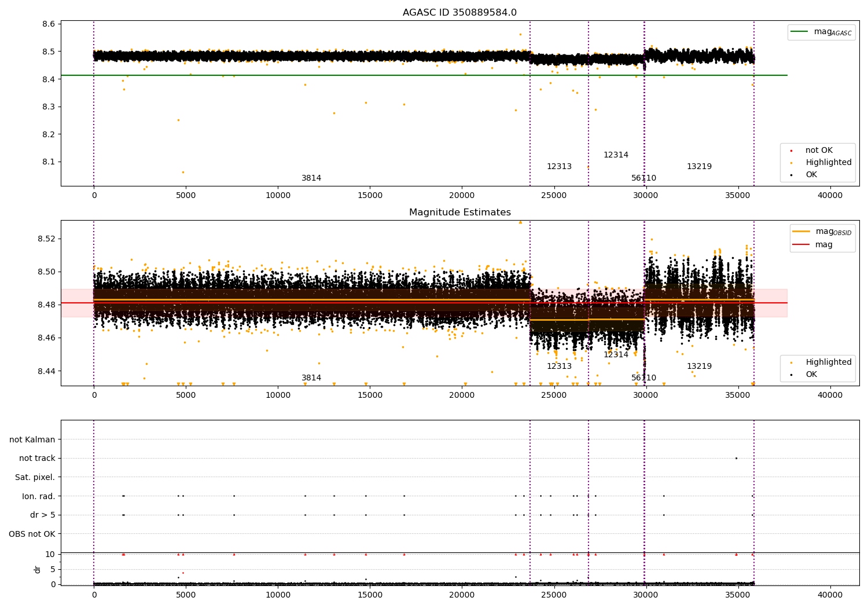Click the 'OBS not OK' axis label

click(x=32, y=534)
